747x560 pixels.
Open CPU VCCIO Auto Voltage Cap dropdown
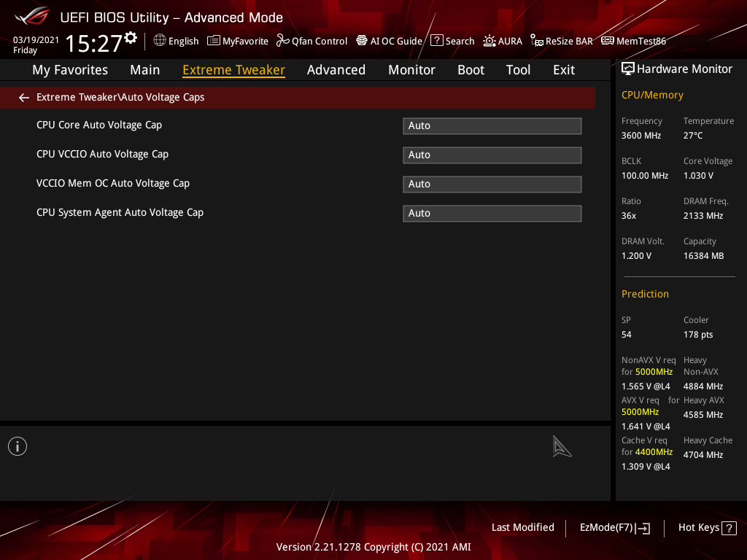tap(492, 155)
